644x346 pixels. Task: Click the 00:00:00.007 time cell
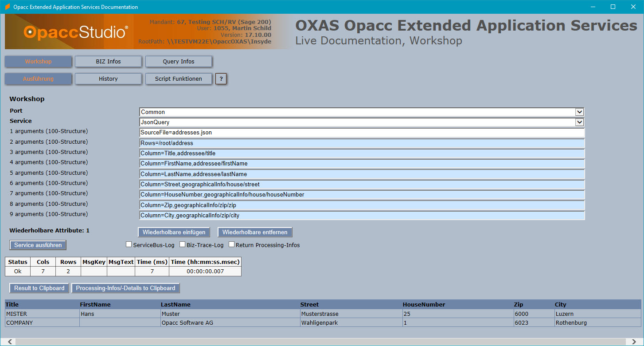[205, 271]
